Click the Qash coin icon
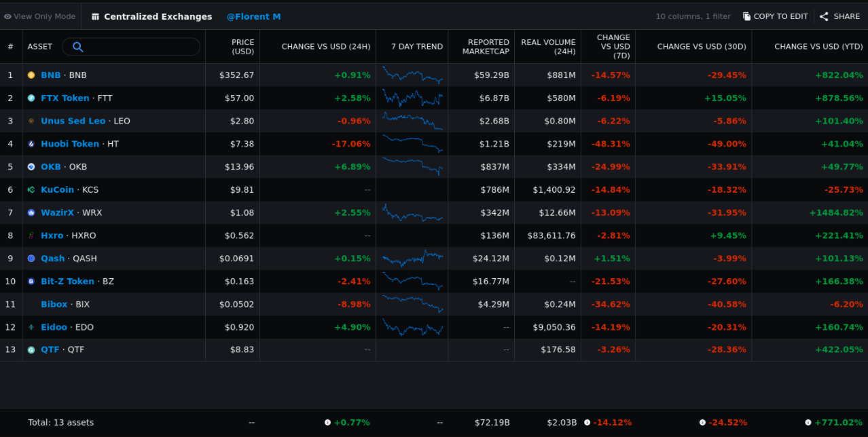 coord(31,259)
